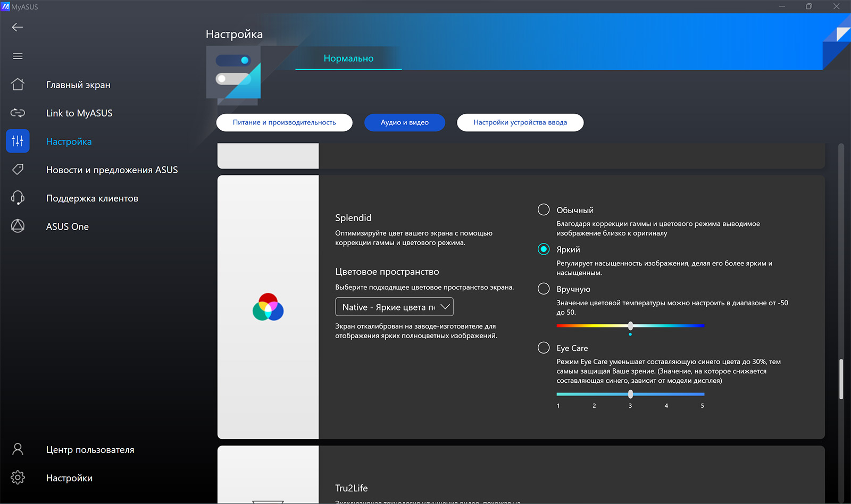This screenshot has height=504, width=851.
Task: Open ASUS One in the sidebar
Action: click(68, 226)
